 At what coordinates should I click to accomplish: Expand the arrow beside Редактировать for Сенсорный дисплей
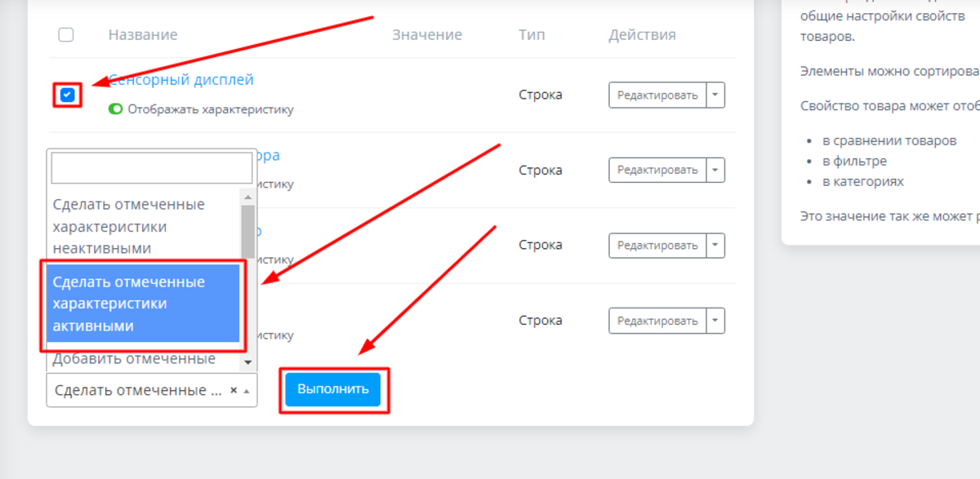point(715,95)
